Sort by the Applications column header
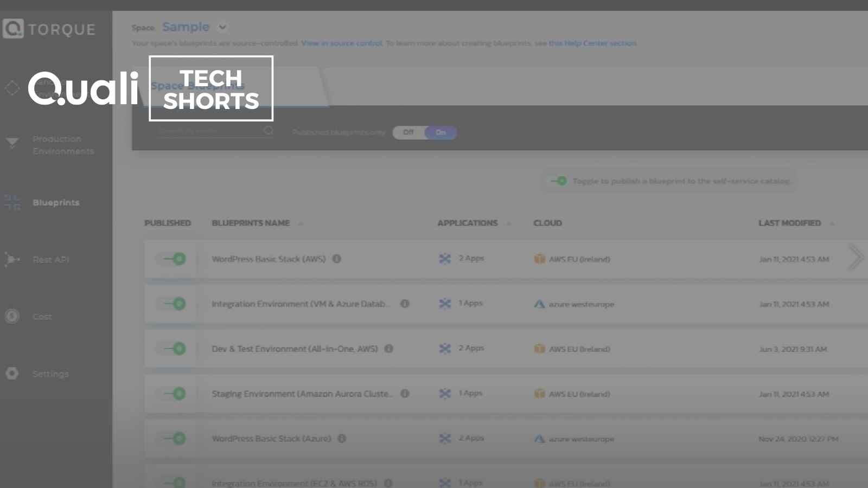868x488 pixels. [467, 223]
